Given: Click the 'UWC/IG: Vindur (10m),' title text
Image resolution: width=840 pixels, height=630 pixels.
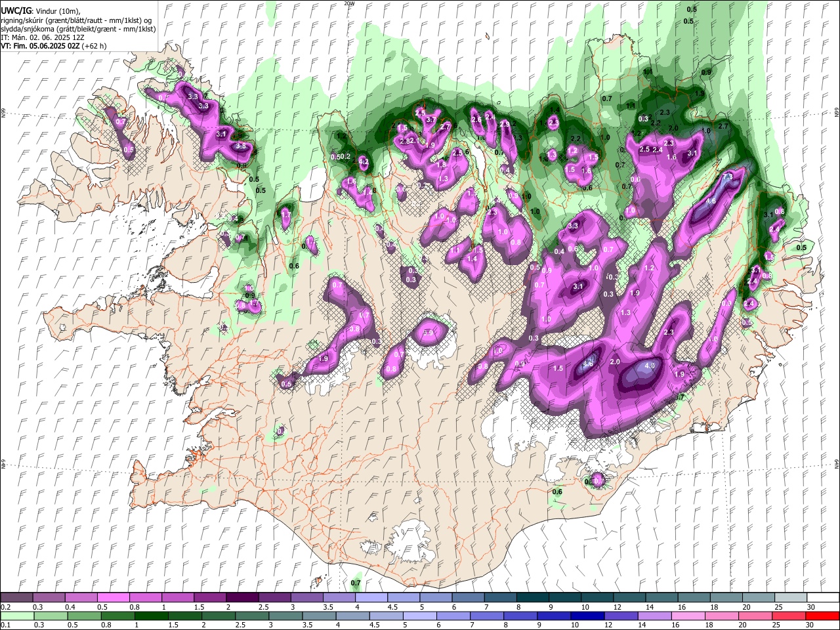Looking at the screenshot, I should click(x=41, y=11).
